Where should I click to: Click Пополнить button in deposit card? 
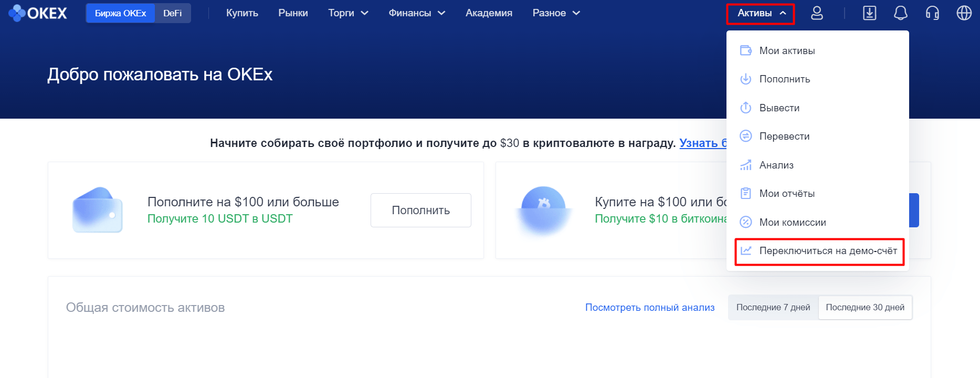tap(421, 210)
